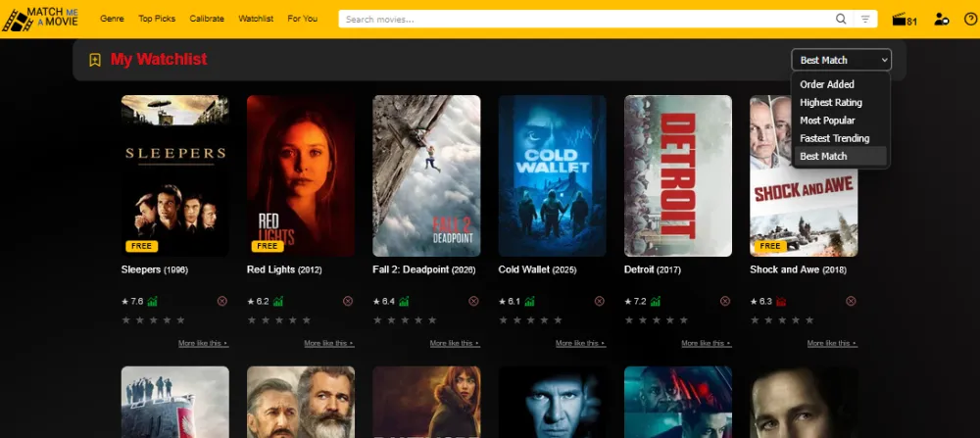This screenshot has width=980, height=438.
Task: Open More like this for Detroit
Action: click(x=707, y=343)
